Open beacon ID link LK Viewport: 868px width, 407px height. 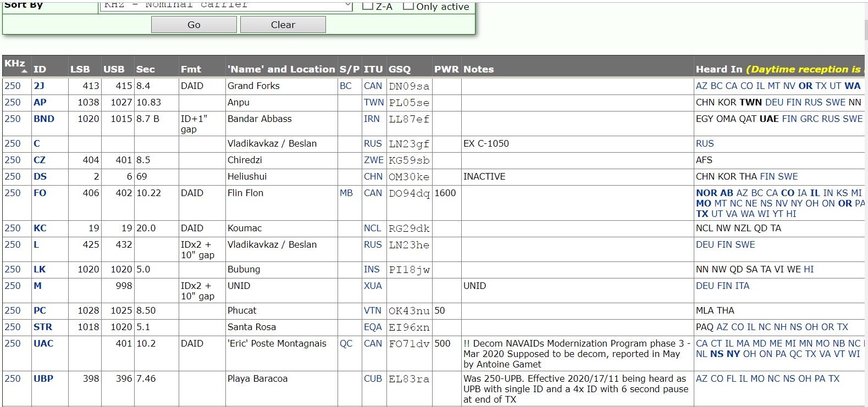pyautogui.click(x=40, y=269)
